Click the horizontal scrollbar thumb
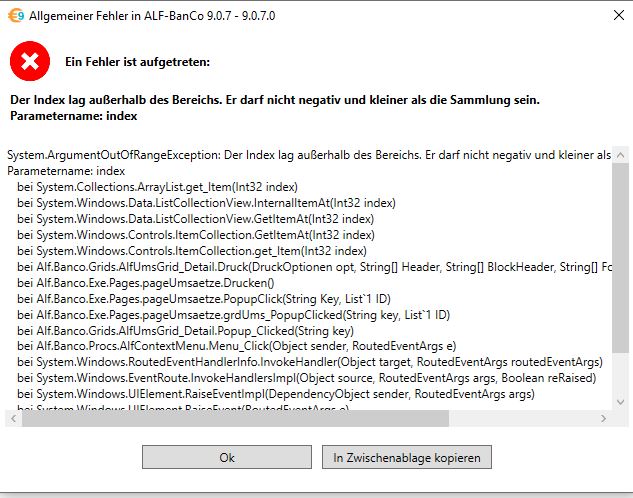 click(235, 418)
